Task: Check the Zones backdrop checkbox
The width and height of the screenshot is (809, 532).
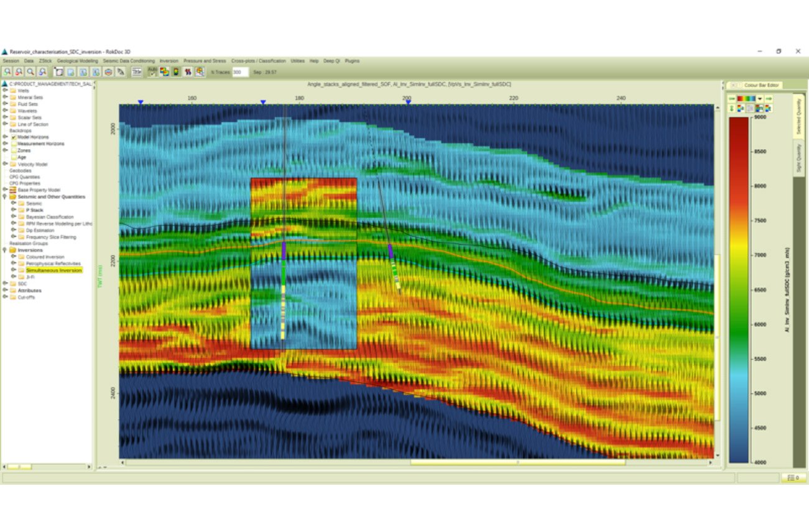Action: click(13, 150)
